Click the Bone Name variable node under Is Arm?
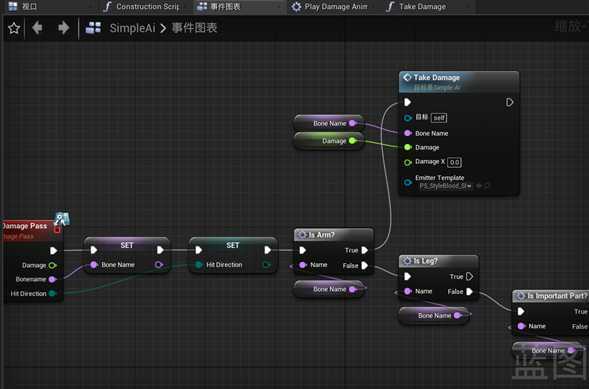 329,289
